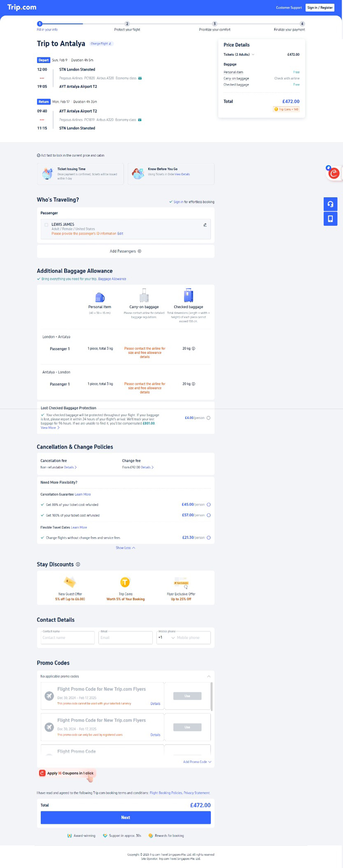Collapse flexibility options with Show Less

(125, 548)
